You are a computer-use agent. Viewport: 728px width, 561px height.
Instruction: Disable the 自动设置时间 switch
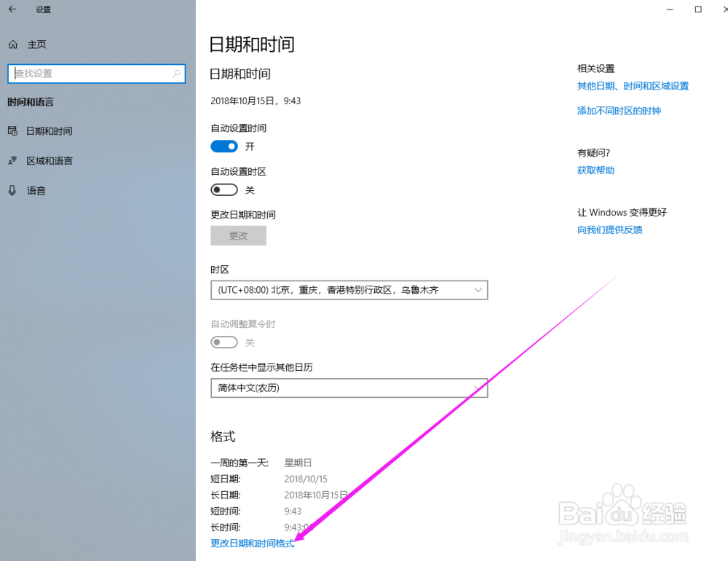coord(223,146)
